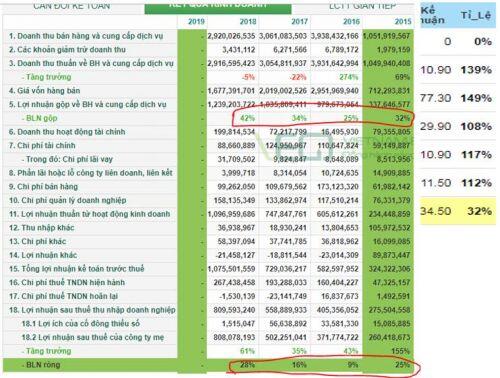
Task: Click row label '14. Lợi nhuận khác'
Action: [43, 255]
